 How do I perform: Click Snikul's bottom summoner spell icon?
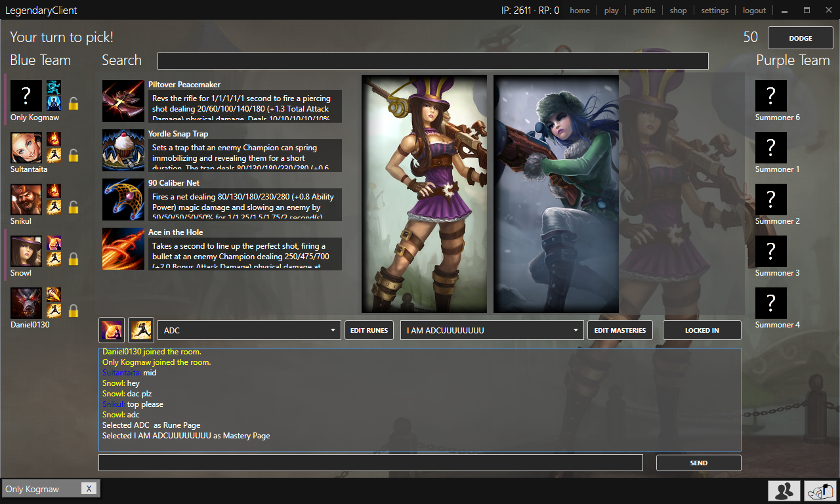click(54, 207)
